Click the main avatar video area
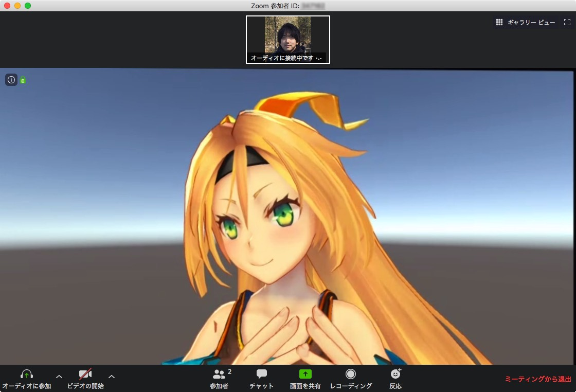Screen dimensions: 576x392 287,217
